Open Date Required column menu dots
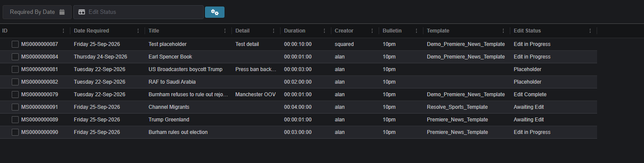 (x=139, y=31)
